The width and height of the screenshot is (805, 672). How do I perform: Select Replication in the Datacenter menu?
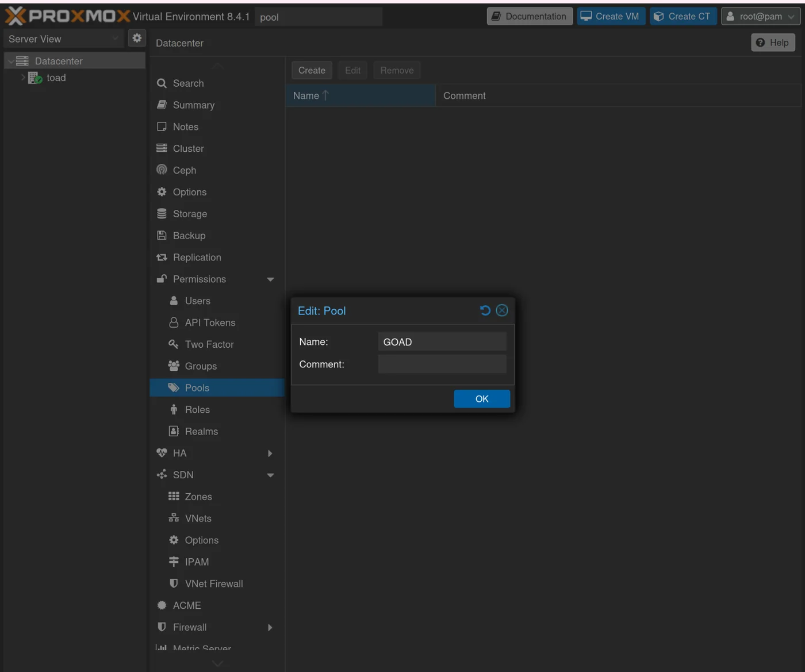(x=197, y=258)
